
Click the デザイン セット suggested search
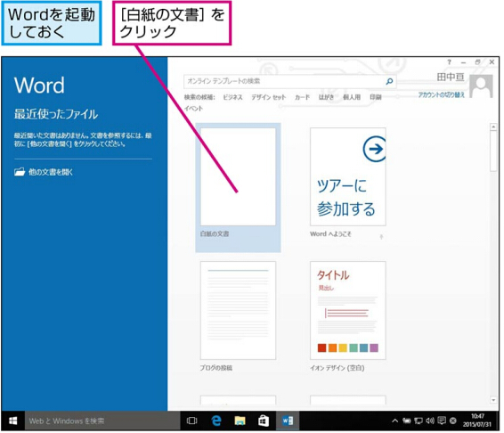268,97
